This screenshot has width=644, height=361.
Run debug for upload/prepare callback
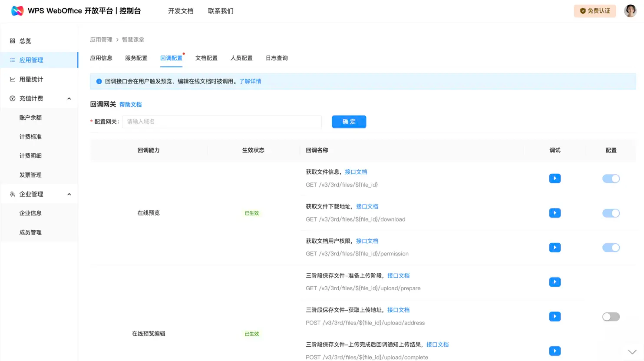pos(555,282)
